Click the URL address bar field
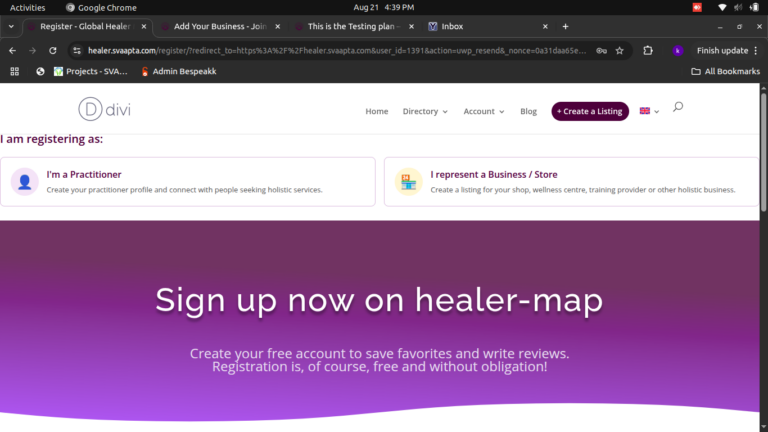 coord(336,50)
